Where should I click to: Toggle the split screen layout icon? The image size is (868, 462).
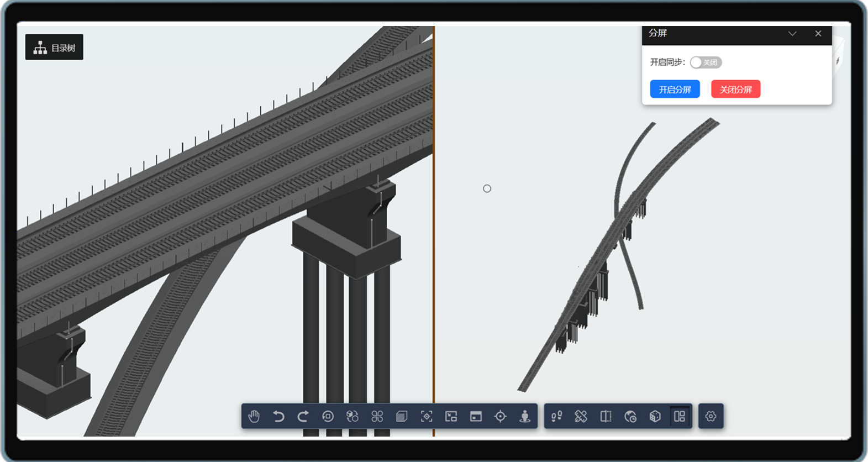tap(680, 416)
